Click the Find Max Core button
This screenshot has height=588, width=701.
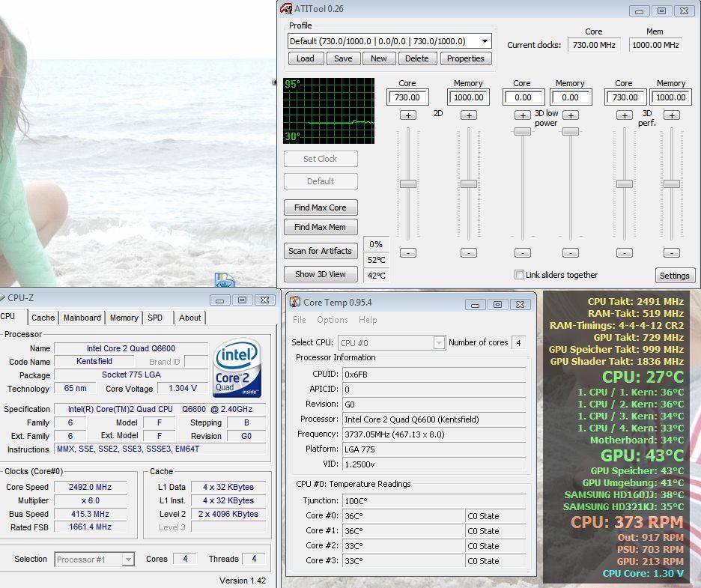(321, 207)
